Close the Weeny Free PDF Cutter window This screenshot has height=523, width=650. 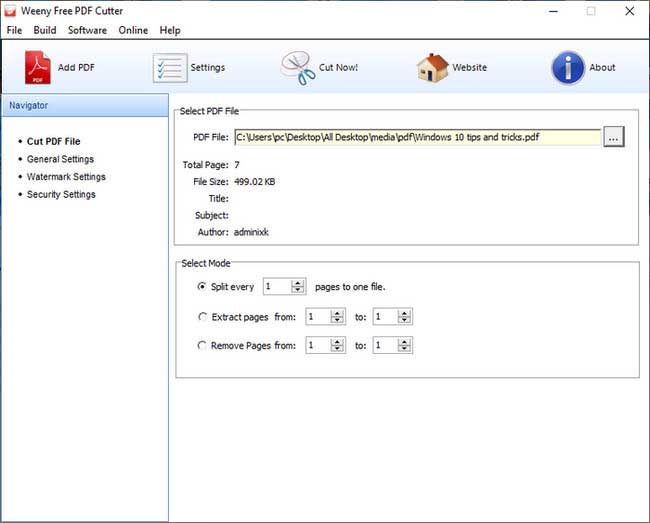(x=629, y=11)
